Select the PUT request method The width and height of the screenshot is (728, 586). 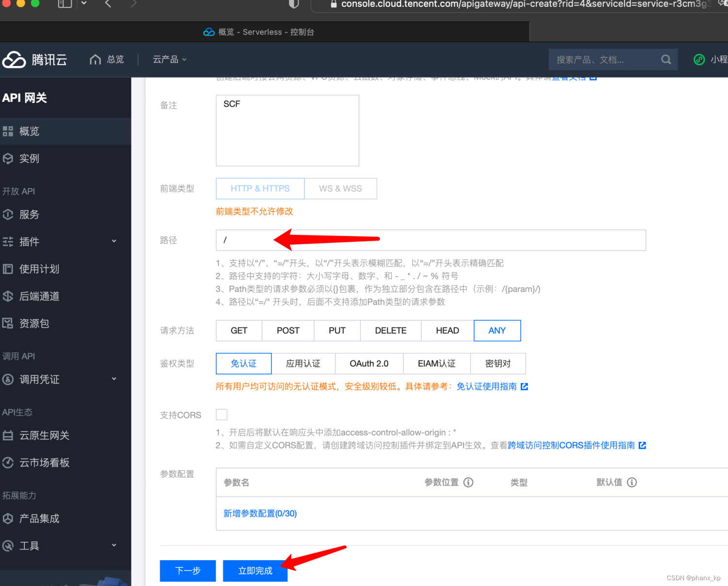point(337,331)
